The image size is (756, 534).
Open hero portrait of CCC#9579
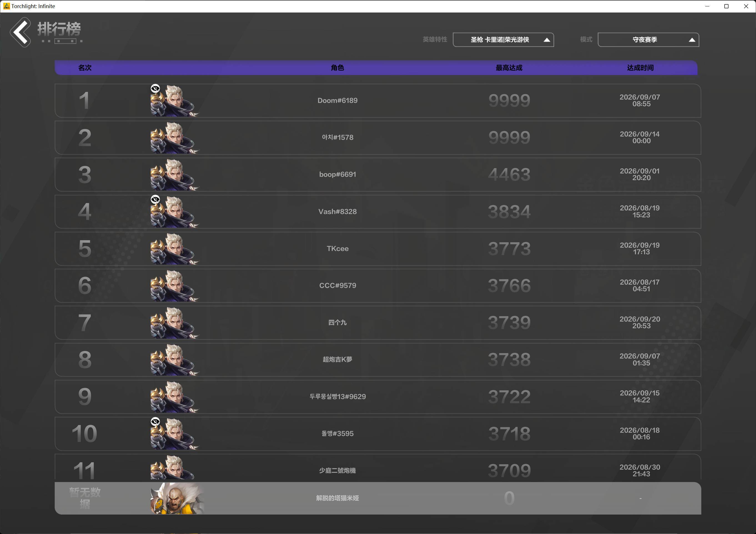click(175, 286)
